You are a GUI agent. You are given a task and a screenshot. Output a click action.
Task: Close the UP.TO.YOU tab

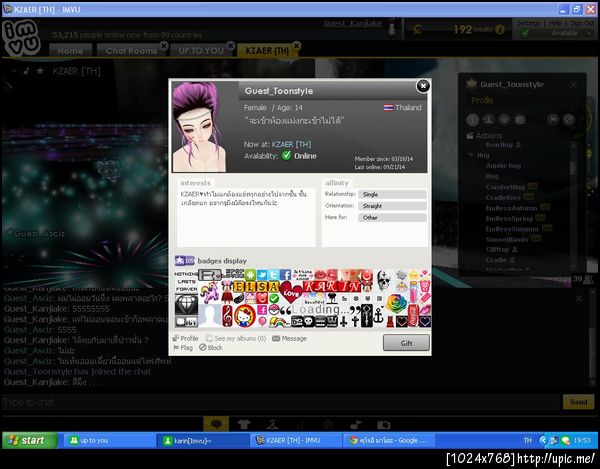[230, 46]
